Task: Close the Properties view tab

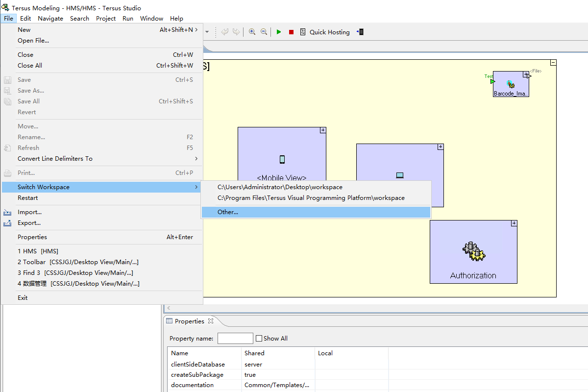Action: (x=211, y=321)
